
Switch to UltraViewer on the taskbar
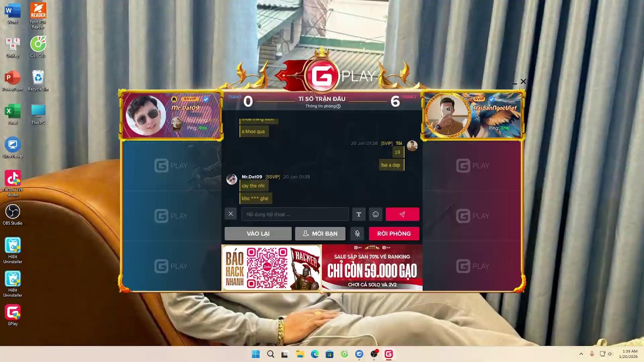pyautogui.click(x=359, y=354)
